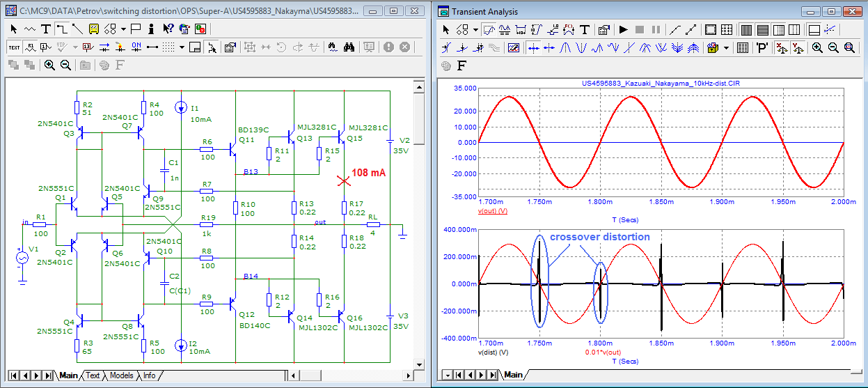Choose the resistor component tool
The image size is (868, 388).
pos(29,29)
